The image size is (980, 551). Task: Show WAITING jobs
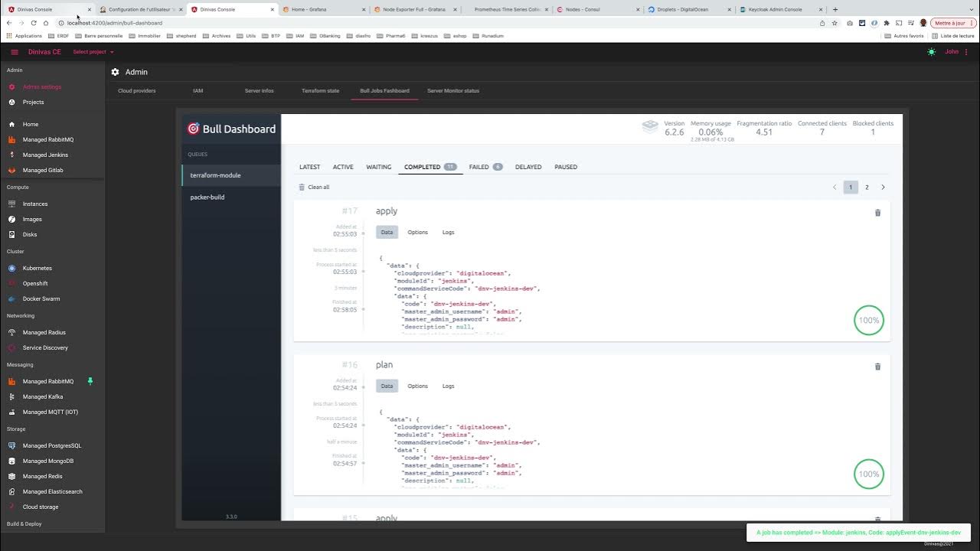[379, 167]
